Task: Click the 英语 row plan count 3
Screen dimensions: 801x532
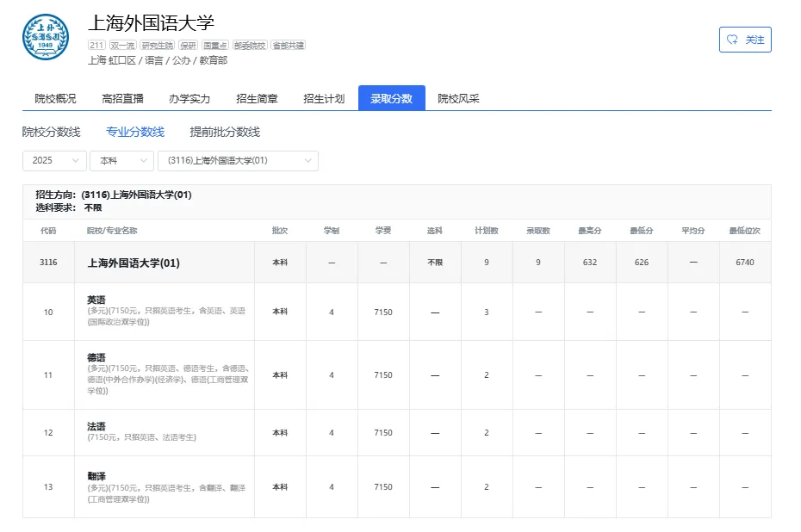Action: (x=487, y=312)
